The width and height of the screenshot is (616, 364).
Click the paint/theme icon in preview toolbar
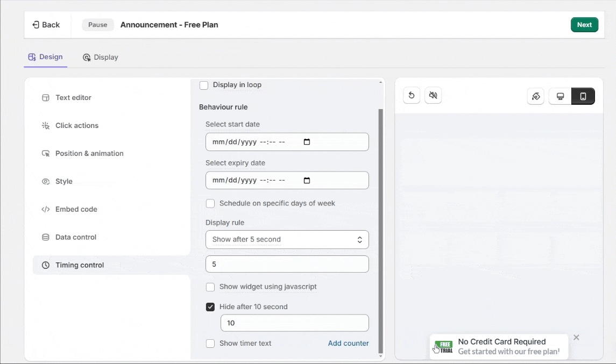[535, 96]
